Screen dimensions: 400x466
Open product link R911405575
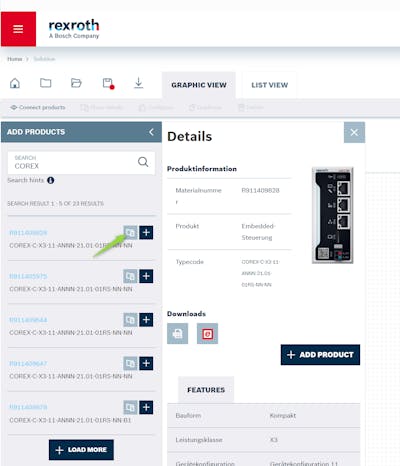point(28,276)
